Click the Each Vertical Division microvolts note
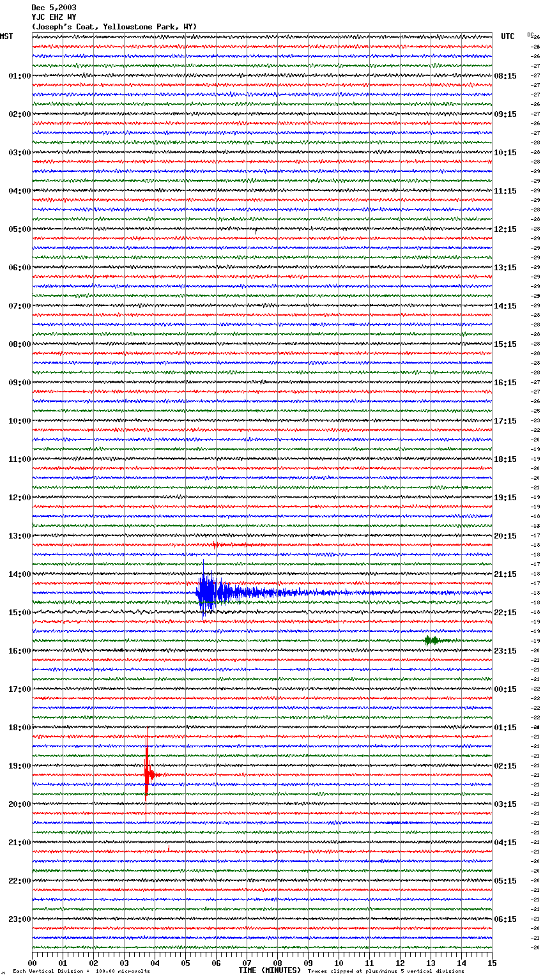The width and height of the screenshot is (543, 980). [81, 971]
